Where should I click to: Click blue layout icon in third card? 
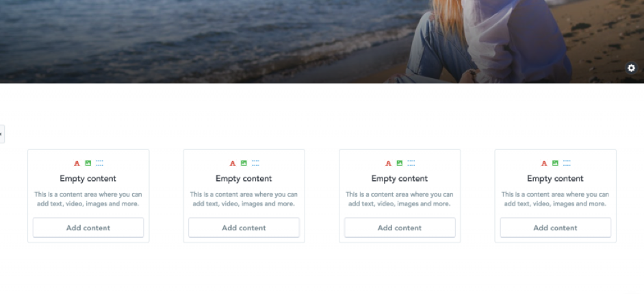click(x=411, y=163)
